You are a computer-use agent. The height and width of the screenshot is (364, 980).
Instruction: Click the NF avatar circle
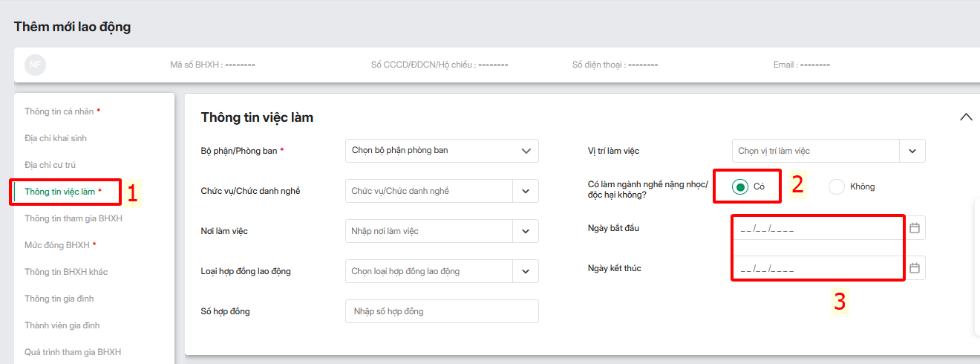tap(35, 65)
